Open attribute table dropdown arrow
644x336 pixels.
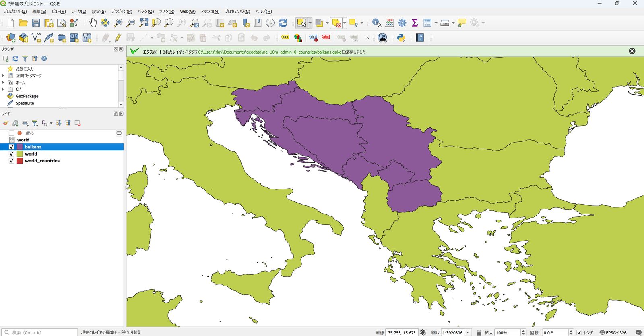[436, 23]
